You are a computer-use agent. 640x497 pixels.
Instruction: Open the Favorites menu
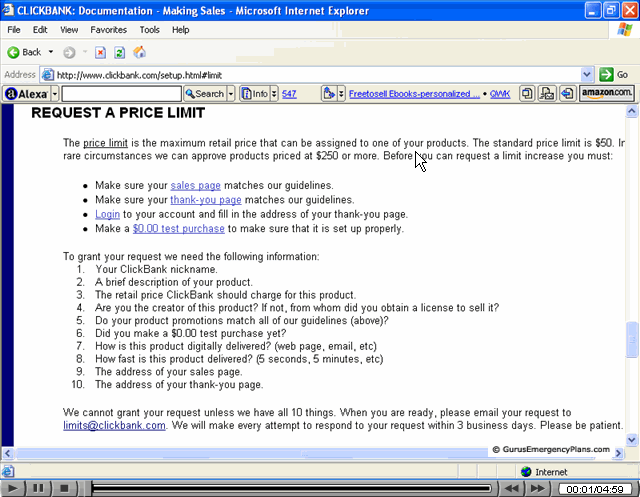click(x=109, y=30)
